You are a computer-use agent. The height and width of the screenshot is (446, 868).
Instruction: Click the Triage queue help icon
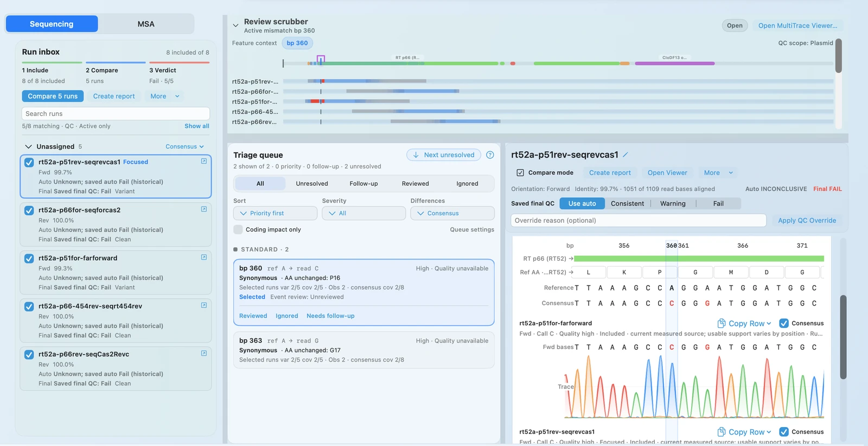pos(490,155)
